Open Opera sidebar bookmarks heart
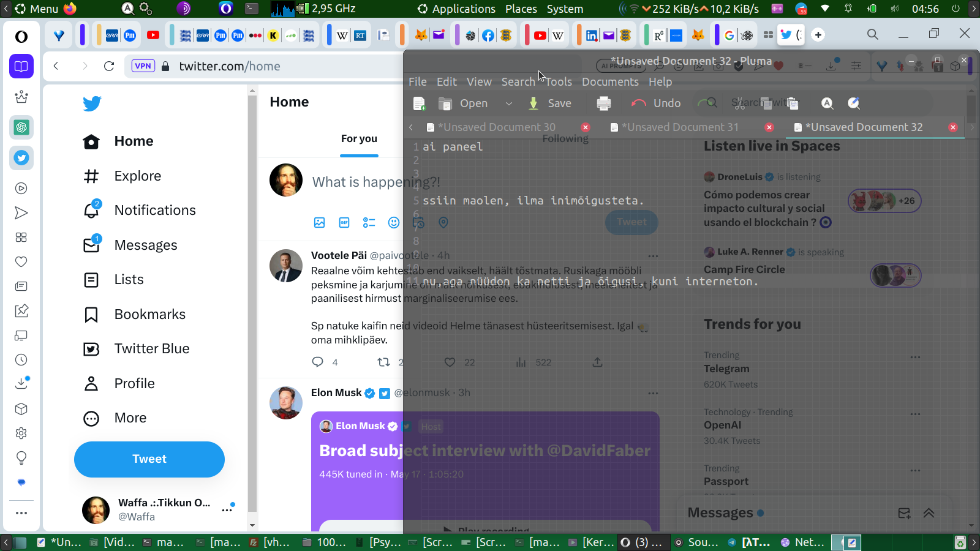 (x=21, y=262)
